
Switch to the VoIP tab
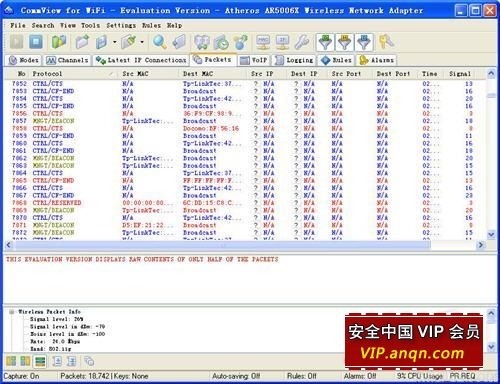254,60
